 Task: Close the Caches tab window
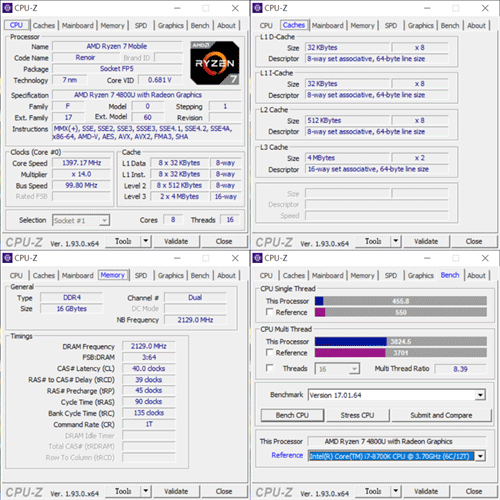485,8
